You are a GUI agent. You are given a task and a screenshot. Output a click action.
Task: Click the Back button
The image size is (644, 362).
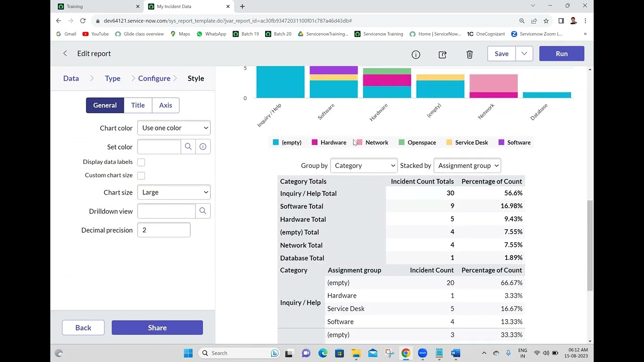pos(83,328)
